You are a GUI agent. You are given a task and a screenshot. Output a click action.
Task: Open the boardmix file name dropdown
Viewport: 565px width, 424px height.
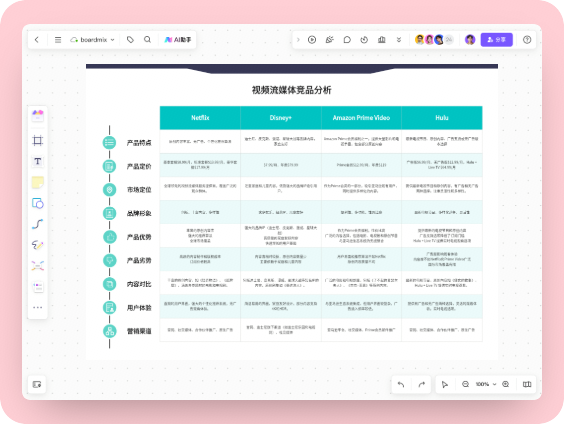tap(93, 40)
